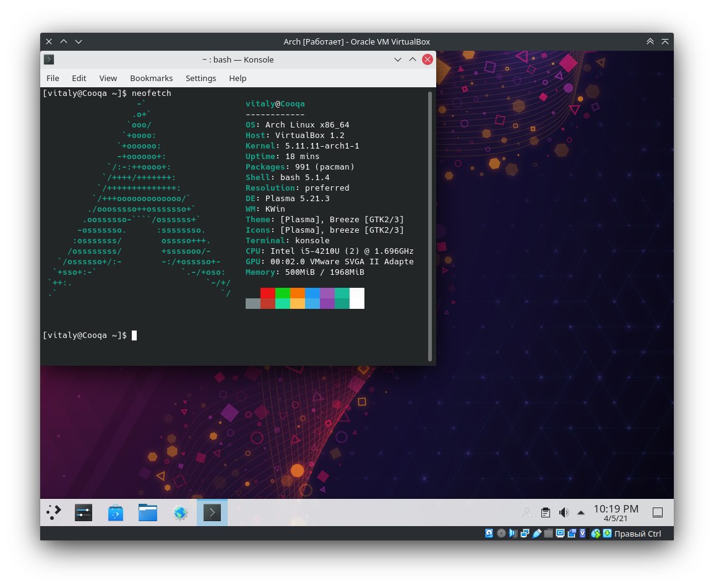The image size is (714, 588).
Task: Click VirtualBox shared folders indicator
Action: coord(548,534)
